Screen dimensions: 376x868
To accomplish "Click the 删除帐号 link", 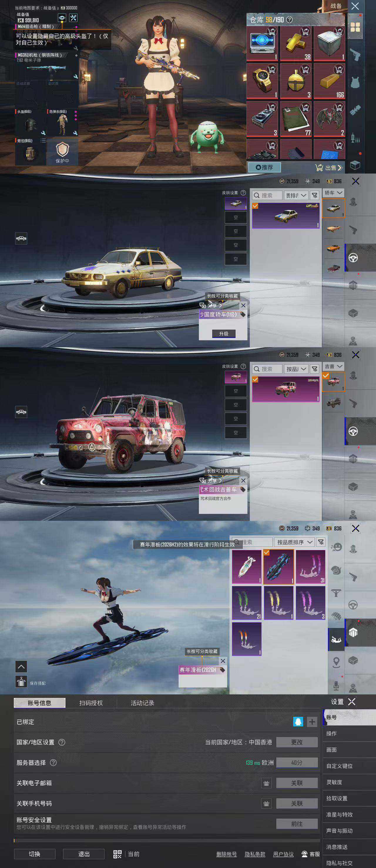I will point(226,854).
